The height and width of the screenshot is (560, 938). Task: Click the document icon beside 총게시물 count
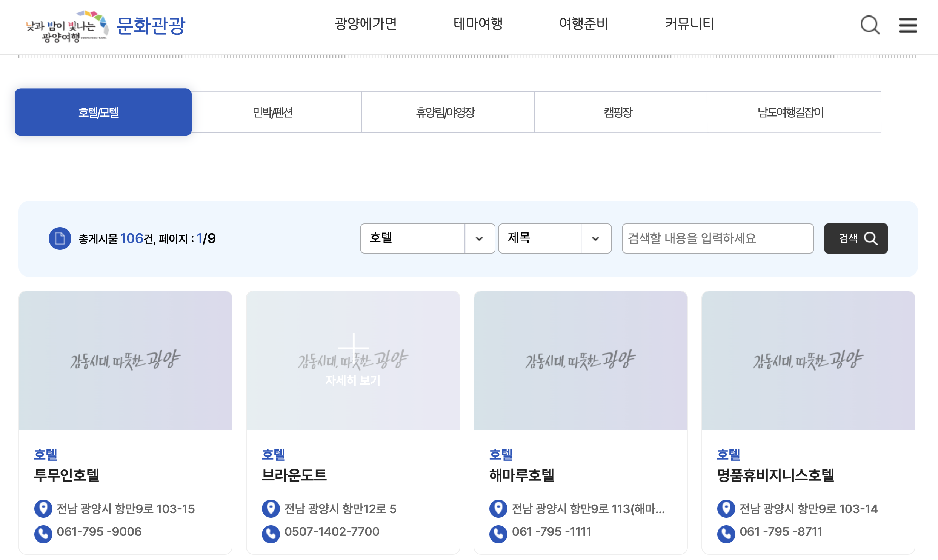coord(60,238)
